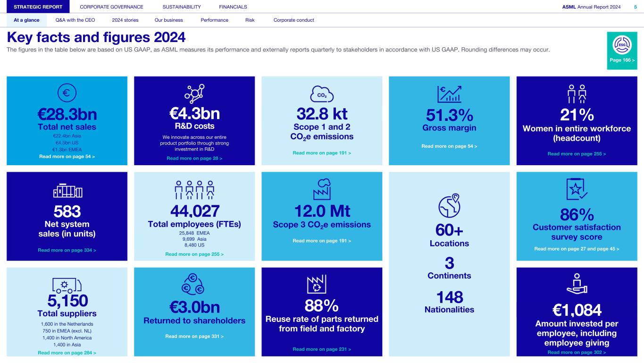The image size is (644, 363).
Task: Read more on page 255 under Women in workforce
Action: 577,154
